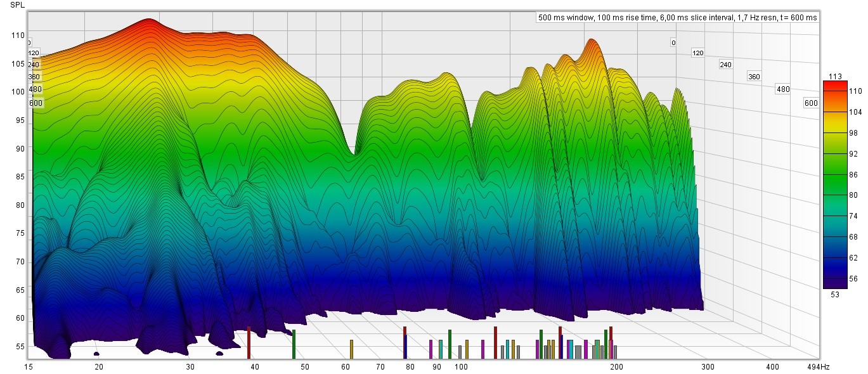Screen dimensions: 868x374
Task: Select the 100 tick on the frequency axis
Action: [x=461, y=367]
